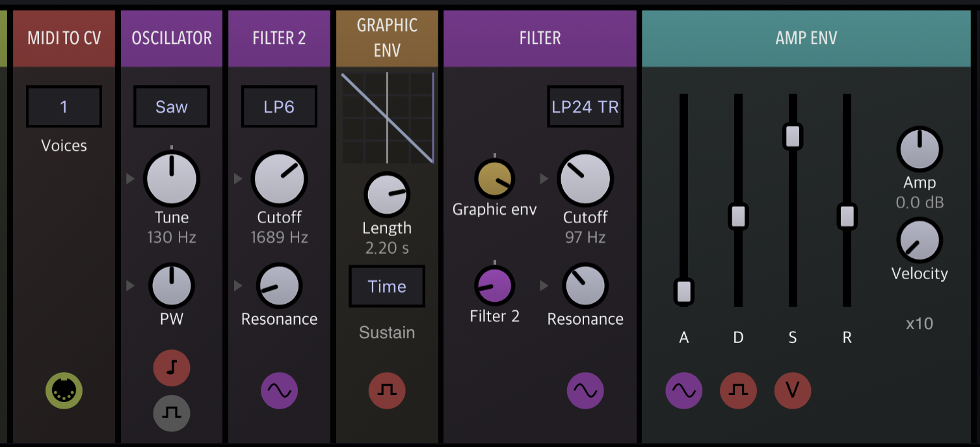The height and width of the screenshot is (447, 980).
Task: Open the LP6 filter type dropdown
Action: (x=279, y=107)
